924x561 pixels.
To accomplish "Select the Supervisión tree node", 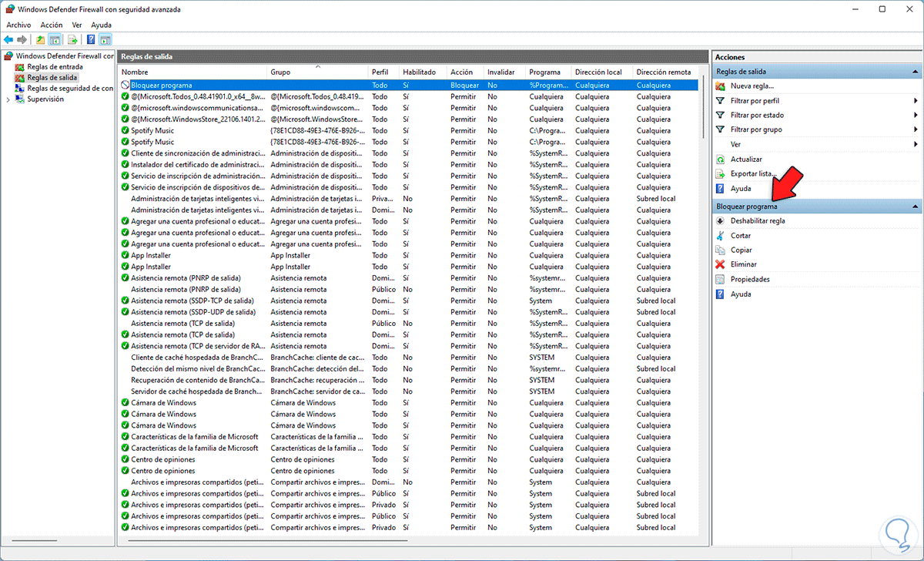I will click(x=45, y=99).
